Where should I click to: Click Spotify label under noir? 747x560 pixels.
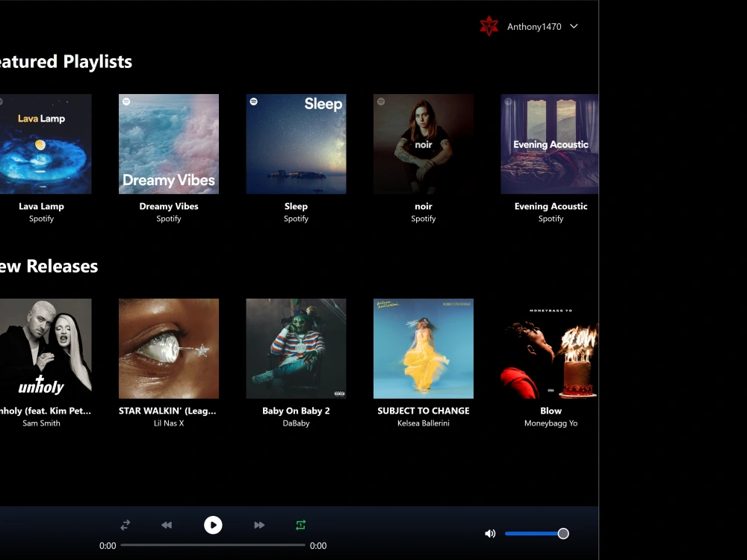click(424, 219)
